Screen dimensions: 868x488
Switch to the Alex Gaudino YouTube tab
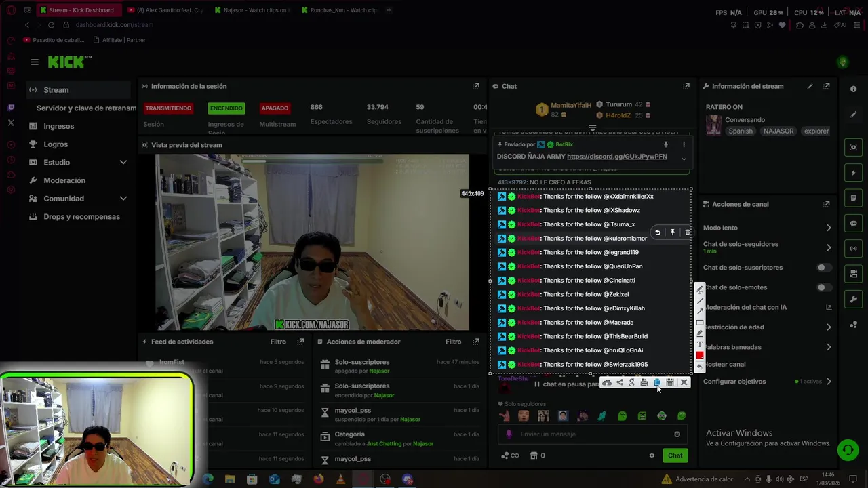tap(165, 10)
